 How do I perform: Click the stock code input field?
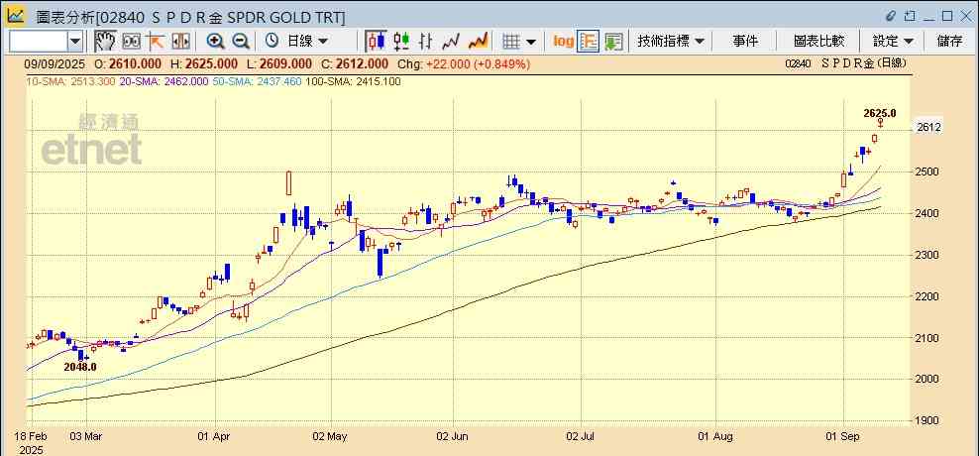click(39, 42)
